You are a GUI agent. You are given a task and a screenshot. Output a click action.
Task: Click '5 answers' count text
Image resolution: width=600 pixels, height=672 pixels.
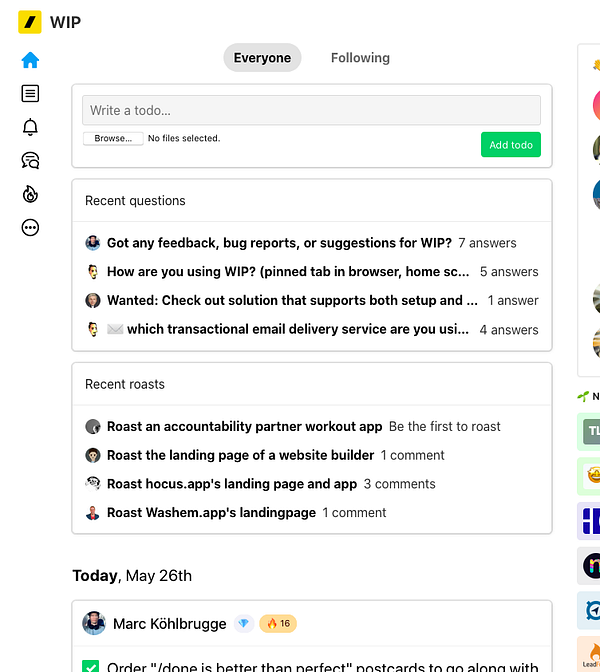tap(509, 272)
